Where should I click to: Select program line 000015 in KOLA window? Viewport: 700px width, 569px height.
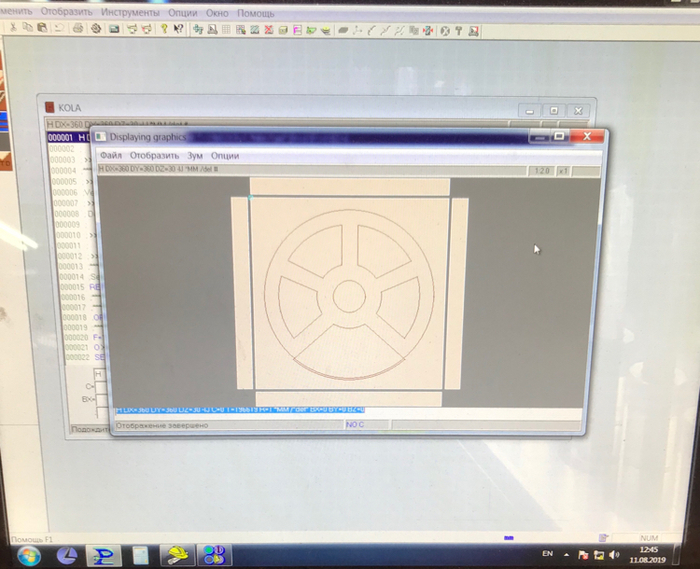pyautogui.click(x=81, y=287)
